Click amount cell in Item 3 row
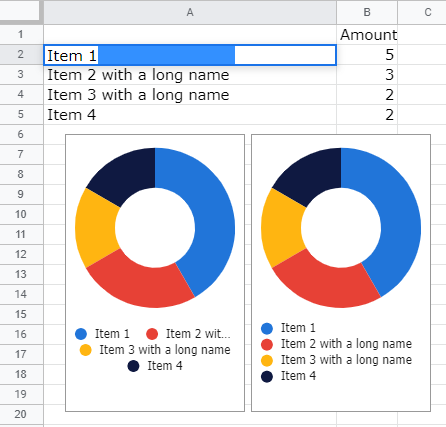Viewport: 446px width, 427px height. tap(367, 95)
